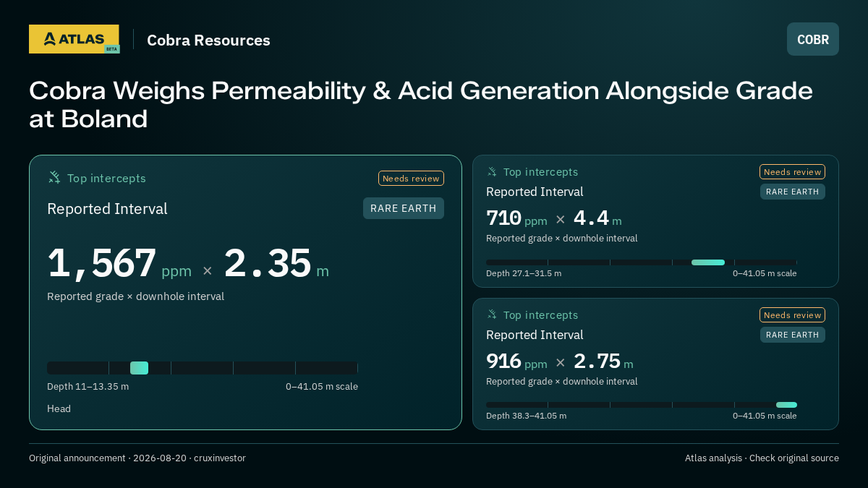
Task: Click 'Atlas analysis · Check original source' text
Action: click(762, 458)
